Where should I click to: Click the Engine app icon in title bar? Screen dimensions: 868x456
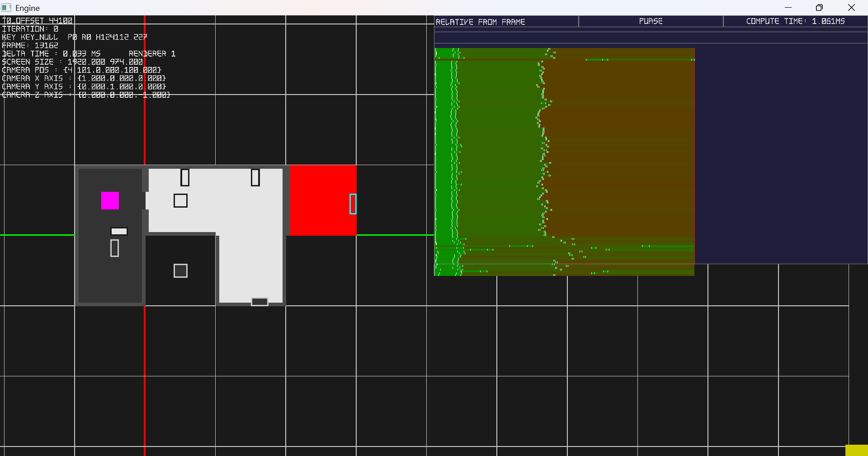[x=6, y=8]
